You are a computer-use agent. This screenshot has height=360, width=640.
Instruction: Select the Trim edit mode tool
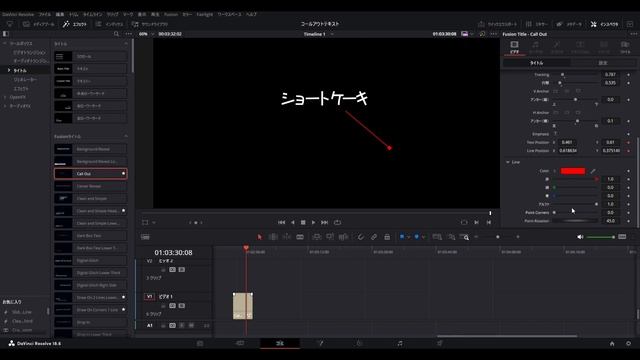273,237
